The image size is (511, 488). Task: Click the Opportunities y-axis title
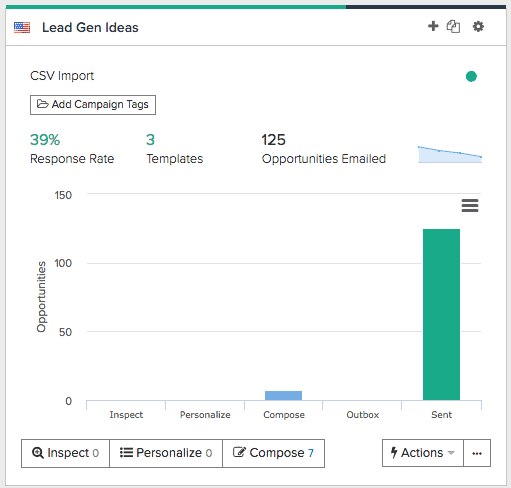click(41, 297)
